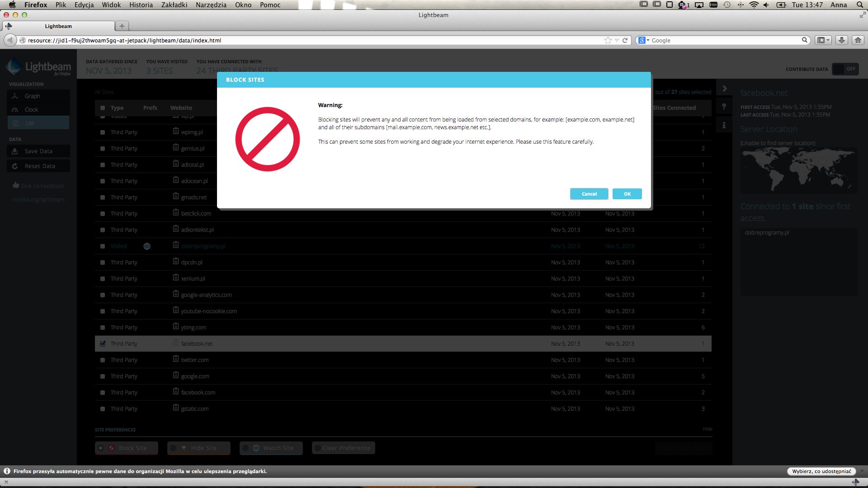868x488 pixels.
Task: Bookmark page with the star icon
Action: tap(608, 40)
